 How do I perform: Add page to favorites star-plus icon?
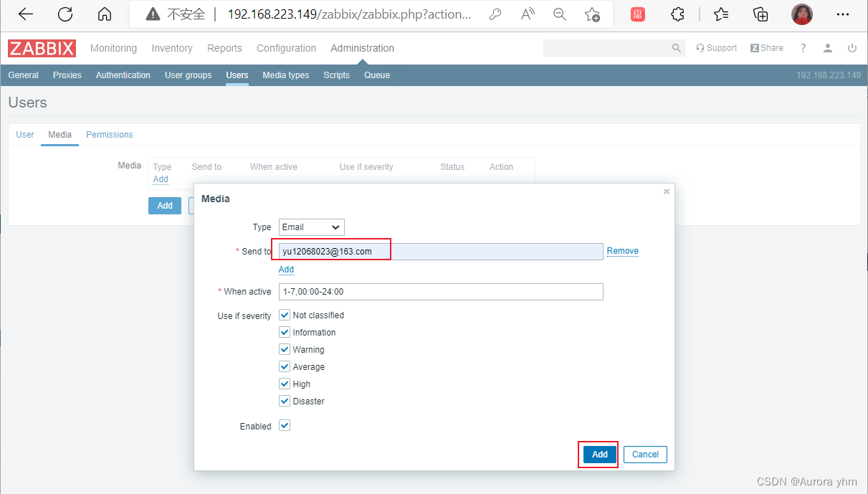click(x=592, y=14)
